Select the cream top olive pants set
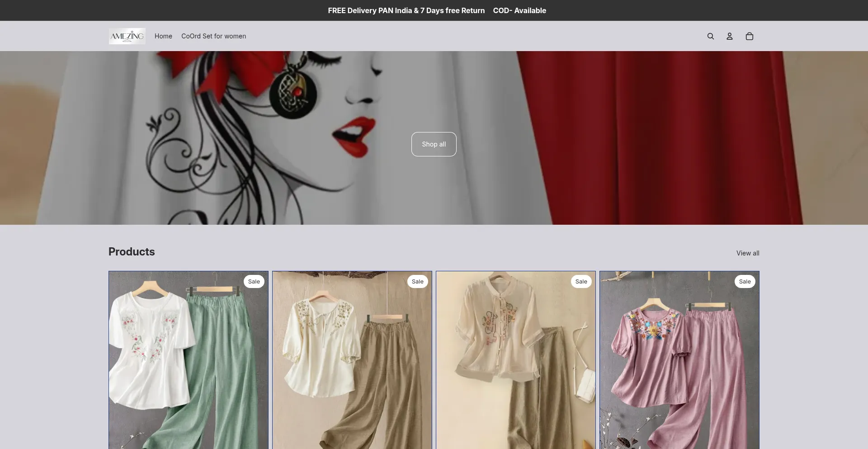This screenshot has width=868, height=449. pos(352,362)
